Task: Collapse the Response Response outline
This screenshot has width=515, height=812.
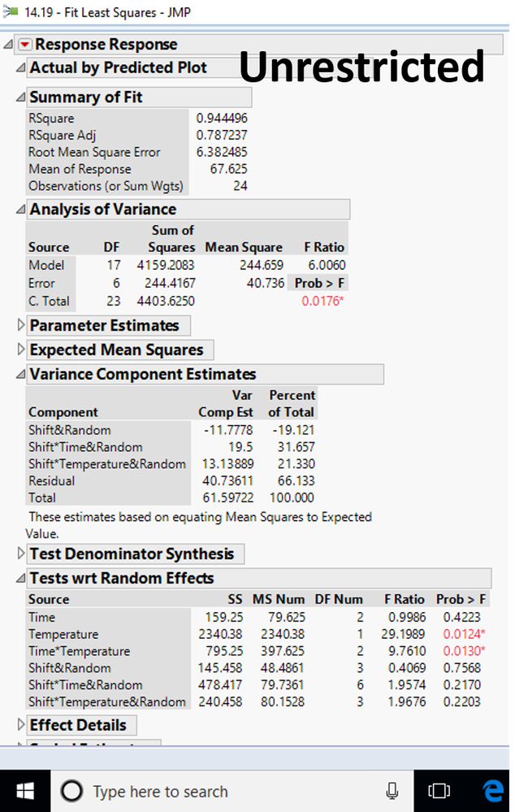Action: click(8, 45)
